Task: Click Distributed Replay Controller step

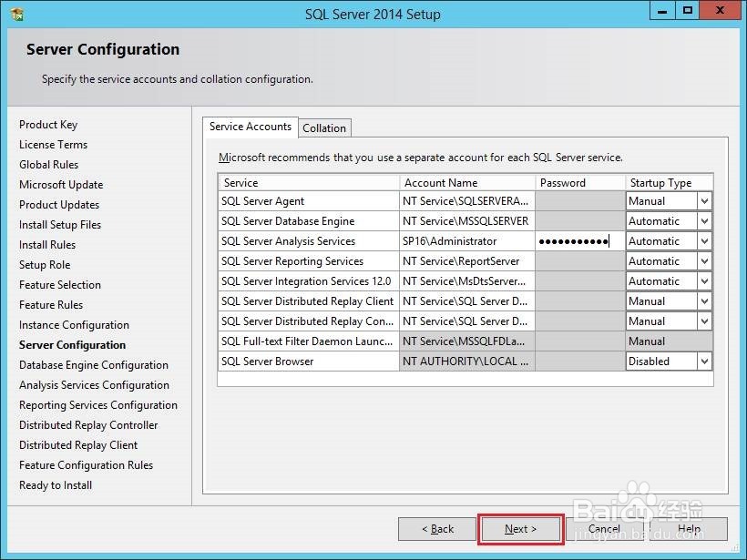Action: 88,424
